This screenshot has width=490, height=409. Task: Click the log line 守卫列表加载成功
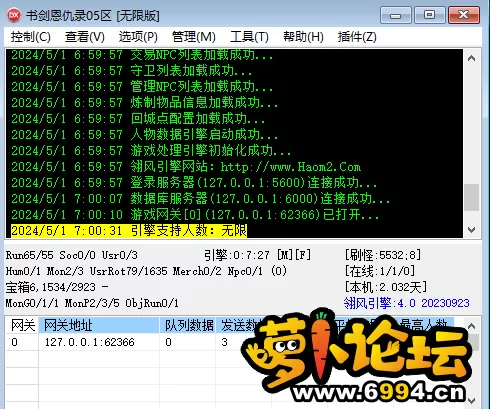[131, 71]
